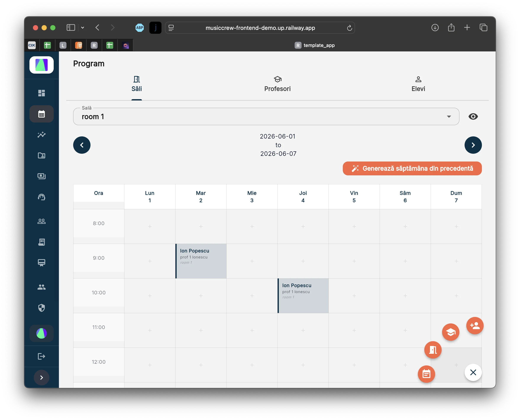Switch to the Elevi tab
Screen dimensions: 520x420
418,84
